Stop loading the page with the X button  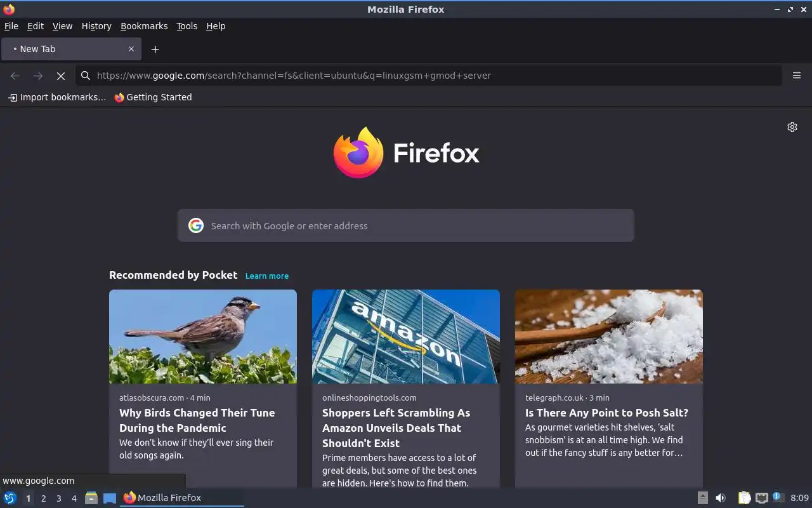(61, 76)
